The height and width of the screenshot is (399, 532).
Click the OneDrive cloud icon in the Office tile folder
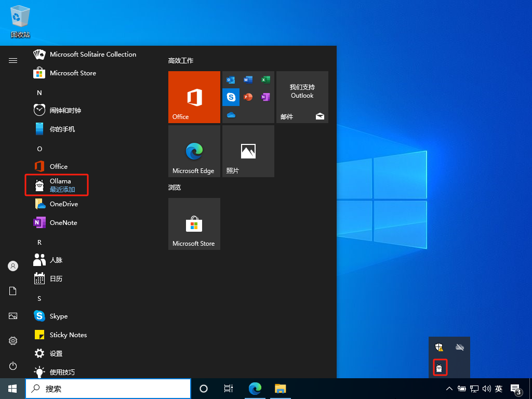pos(231,115)
